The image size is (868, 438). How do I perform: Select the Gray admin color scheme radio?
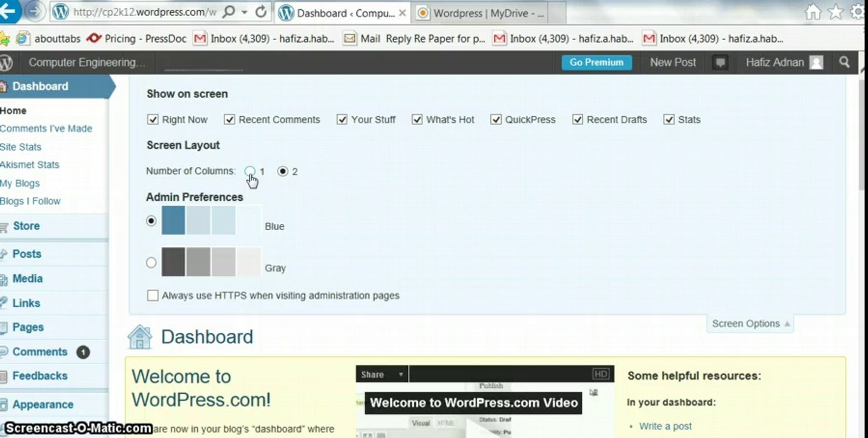(151, 263)
